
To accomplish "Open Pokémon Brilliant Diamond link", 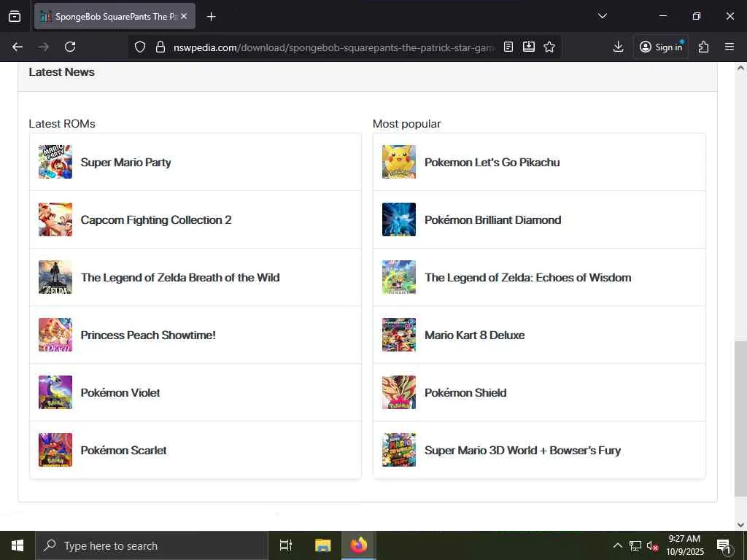I will (x=492, y=220).
